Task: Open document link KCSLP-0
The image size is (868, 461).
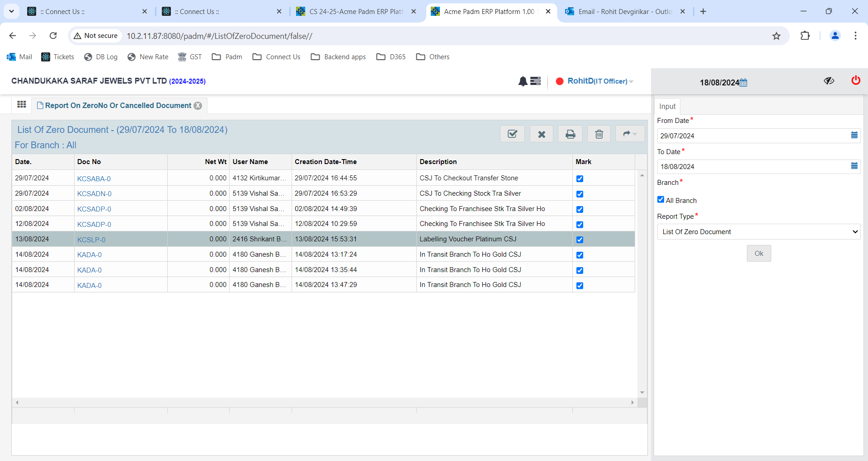Action: pos(91,240)
